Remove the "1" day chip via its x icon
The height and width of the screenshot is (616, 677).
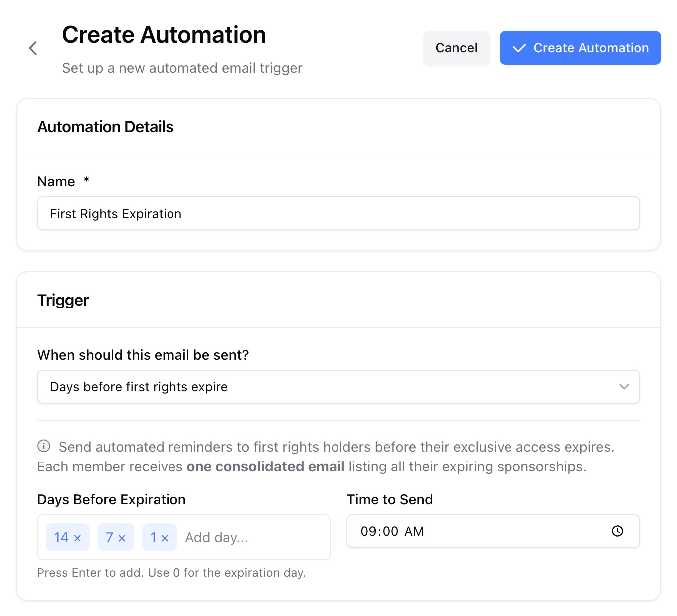166,537
